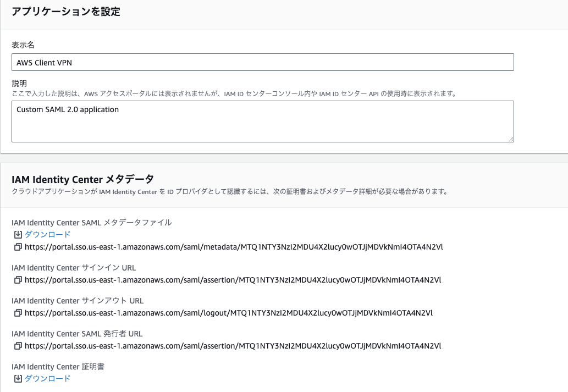Focus the 表示名 field containing AWS Client VPN

263,62
